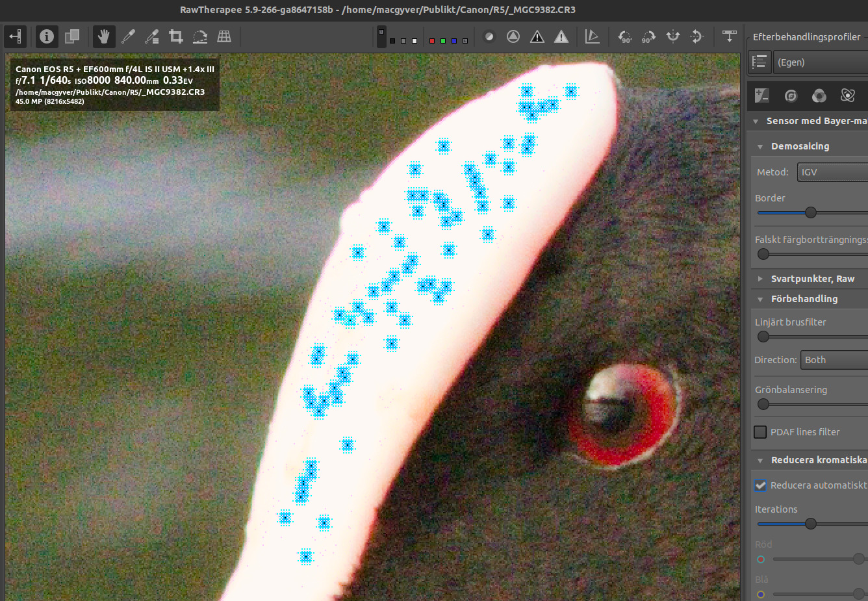
Task: Open the Metod dropdown showing IGV
Action: 832,172
